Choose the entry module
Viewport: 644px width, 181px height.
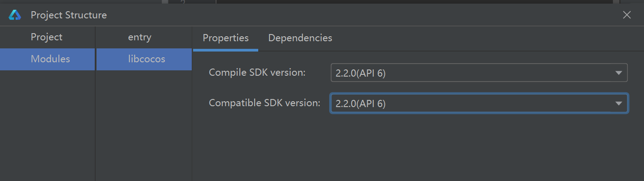(x=140, y=37)
